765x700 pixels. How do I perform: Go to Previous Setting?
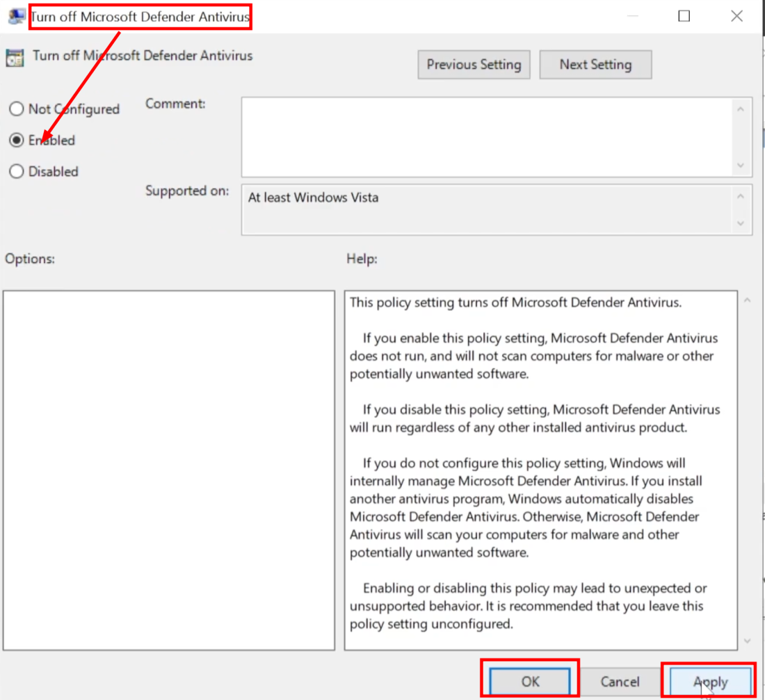[474, 65]
